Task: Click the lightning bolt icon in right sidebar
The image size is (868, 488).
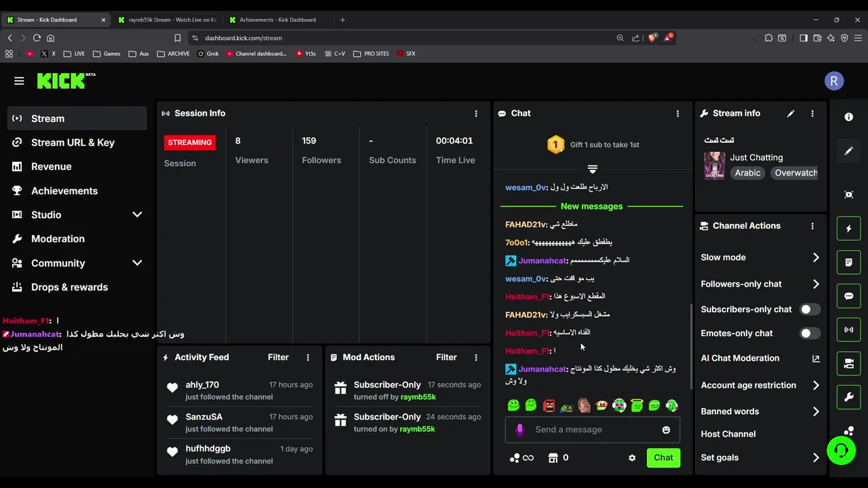Action: tap(848, 228)
